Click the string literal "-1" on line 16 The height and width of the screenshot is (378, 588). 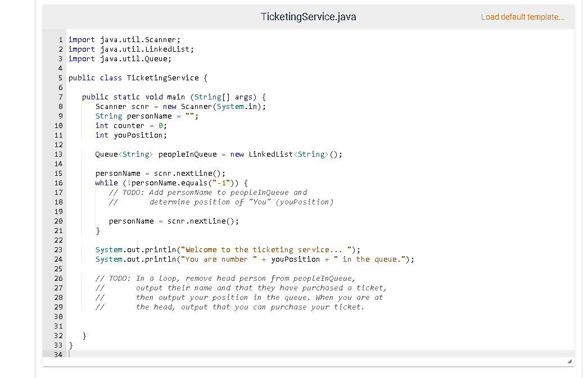point(219,183)
